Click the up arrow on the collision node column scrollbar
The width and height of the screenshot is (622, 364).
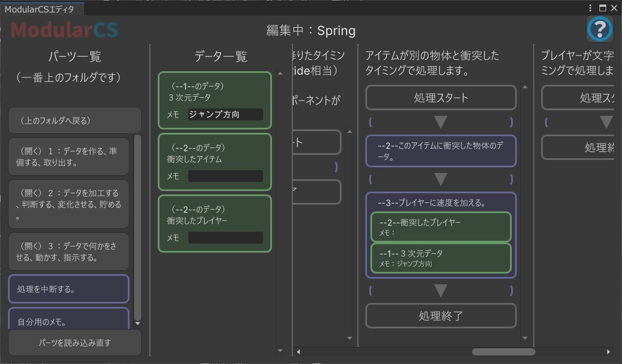tap(525, 86)
